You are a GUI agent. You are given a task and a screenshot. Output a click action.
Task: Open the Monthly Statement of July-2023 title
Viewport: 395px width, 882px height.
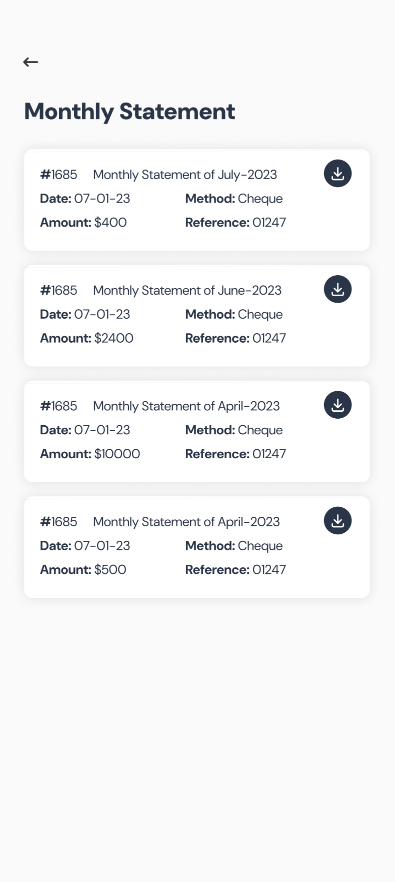185,175
